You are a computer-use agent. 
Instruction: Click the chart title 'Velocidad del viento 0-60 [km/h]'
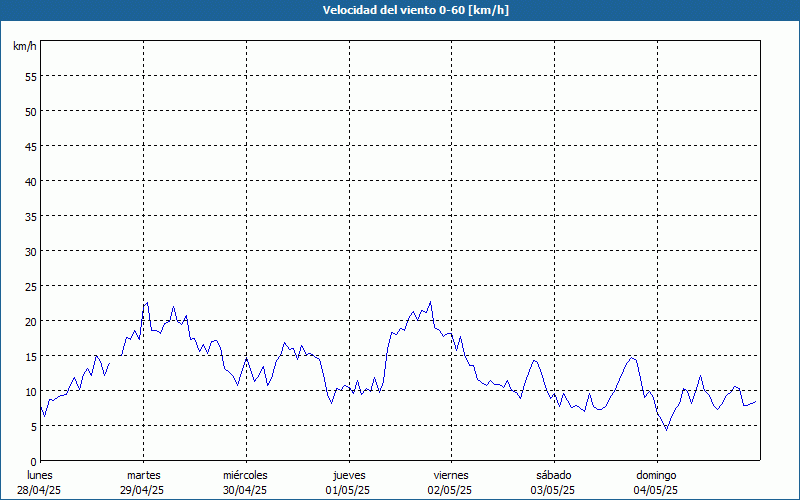[415, 10]
